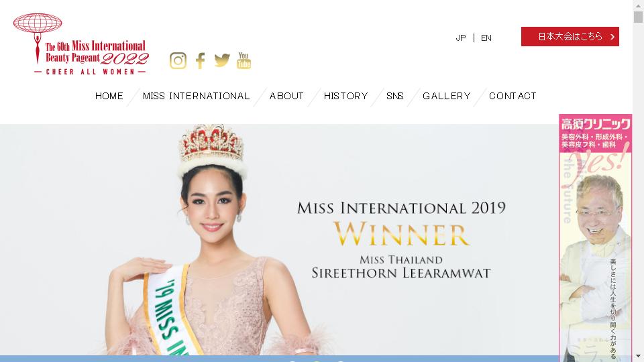The height and width of the screenshot is (362, 644).
Task: Open the MISS INTERNATIONAL menu item
Action: (x=197, y=96)
